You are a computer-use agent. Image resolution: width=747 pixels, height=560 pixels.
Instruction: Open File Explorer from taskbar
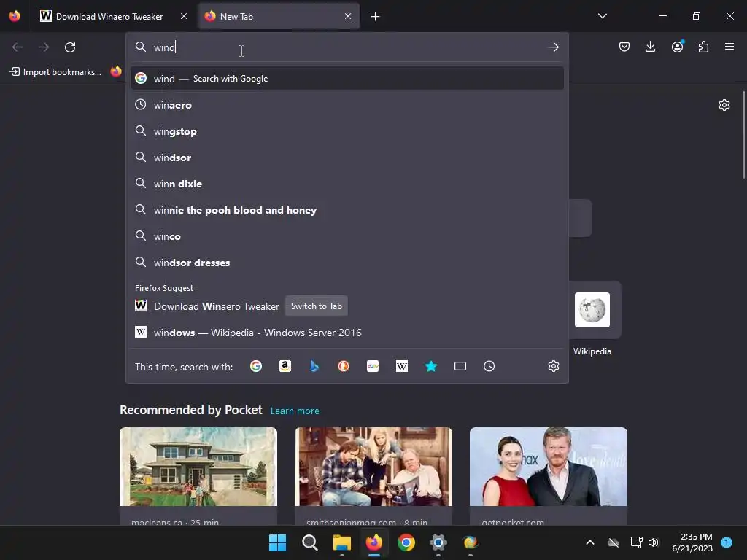click(x=341, y=542)
